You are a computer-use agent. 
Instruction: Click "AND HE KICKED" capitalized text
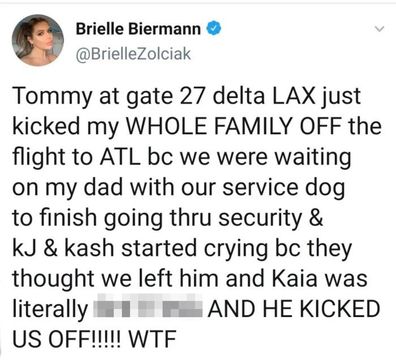click(x=294, y=310)
